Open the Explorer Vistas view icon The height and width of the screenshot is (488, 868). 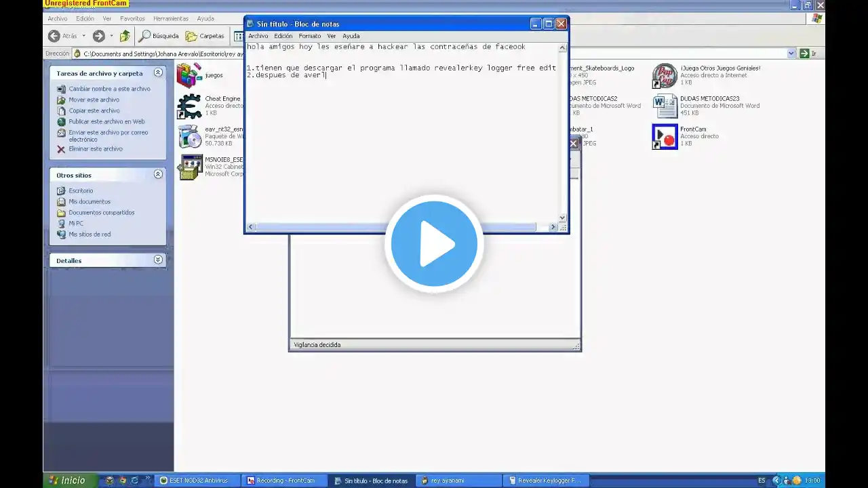pyautogui.click(x=238, y=36)
